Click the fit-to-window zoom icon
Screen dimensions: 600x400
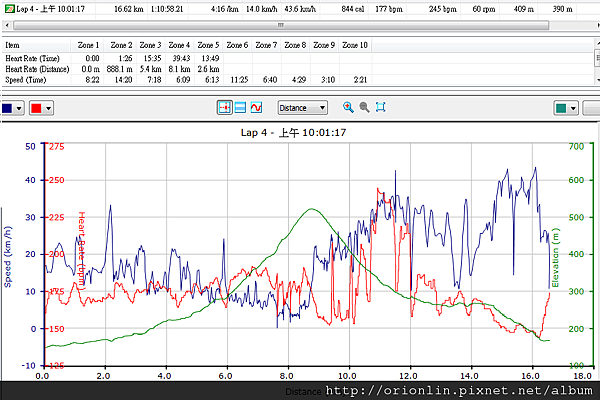pos(380,108)
